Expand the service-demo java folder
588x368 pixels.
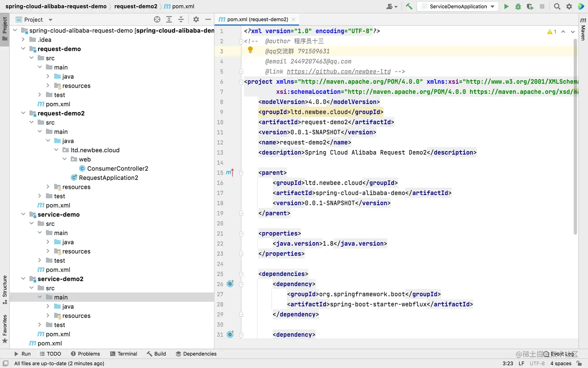tap(47, 242)
